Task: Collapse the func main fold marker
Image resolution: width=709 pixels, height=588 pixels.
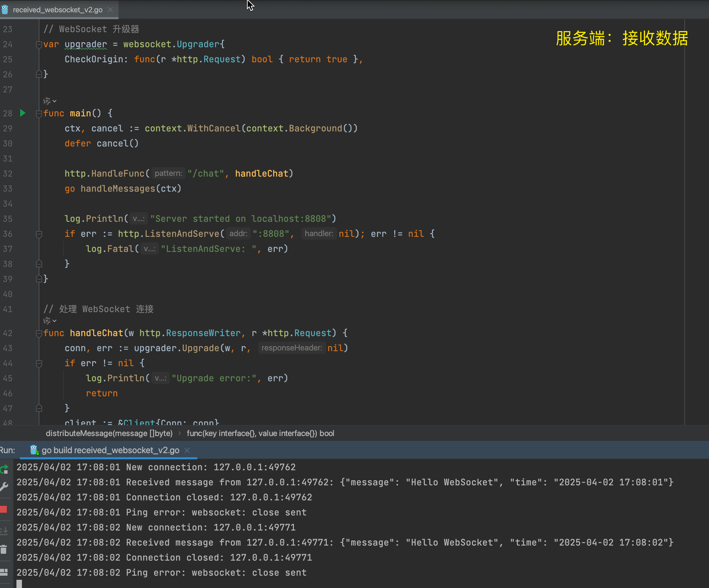Action: tap(39, 113)
